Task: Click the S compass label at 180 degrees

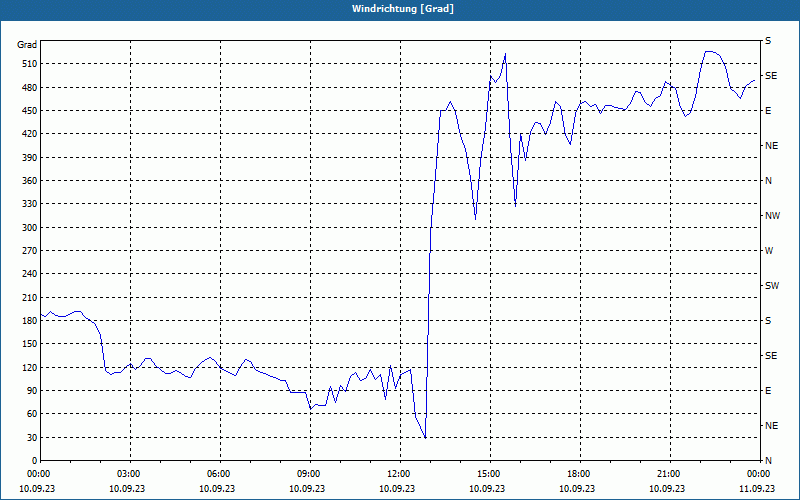Action: pos(768,321)
